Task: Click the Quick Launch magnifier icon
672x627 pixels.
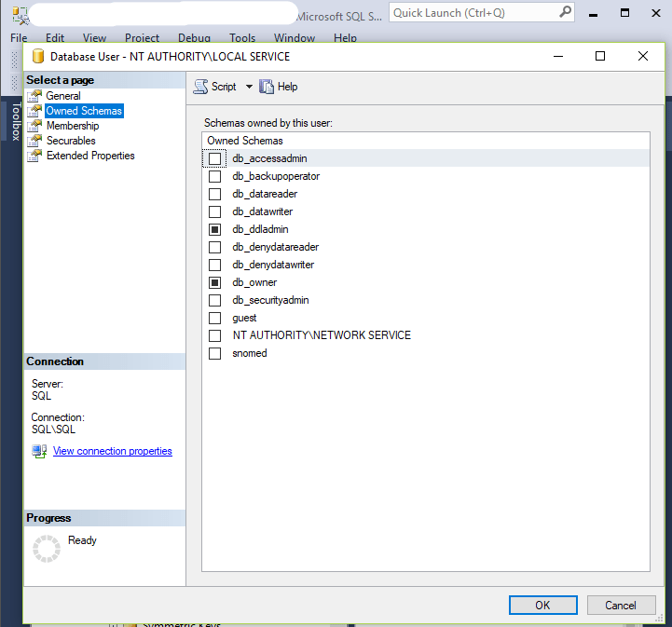Action: tap(566, 12)
